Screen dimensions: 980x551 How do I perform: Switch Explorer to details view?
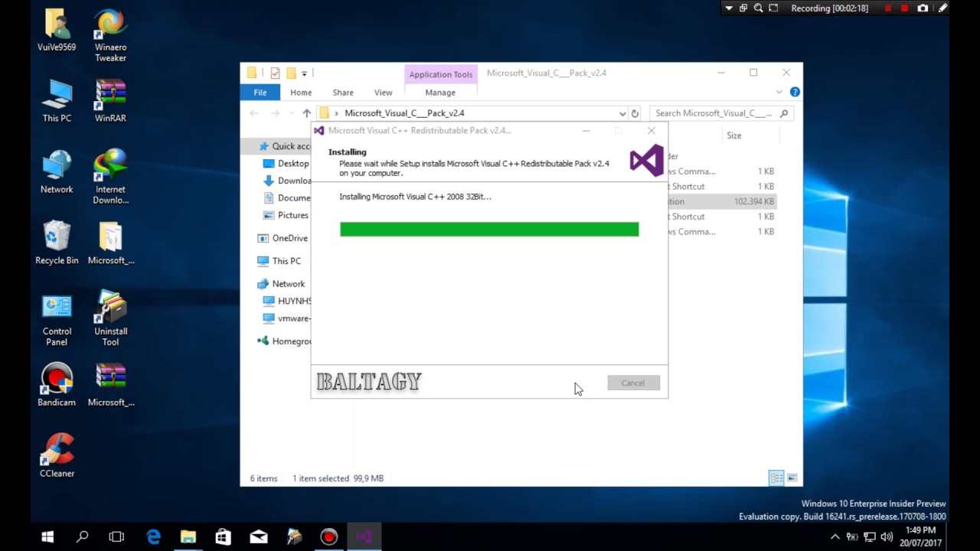[x=776, y=478]
